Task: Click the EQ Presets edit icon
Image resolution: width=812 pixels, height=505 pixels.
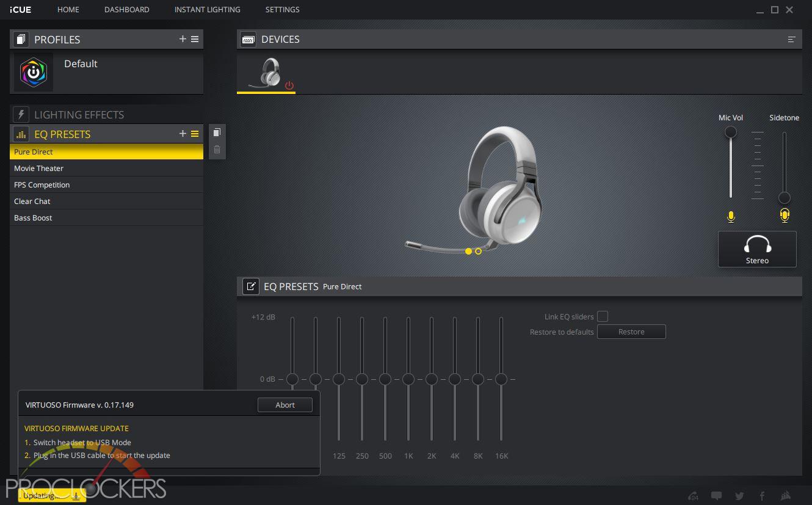Action: (251, 286)
